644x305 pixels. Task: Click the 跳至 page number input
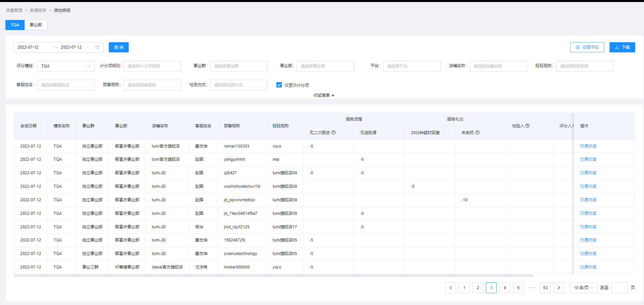coord(619,288)
